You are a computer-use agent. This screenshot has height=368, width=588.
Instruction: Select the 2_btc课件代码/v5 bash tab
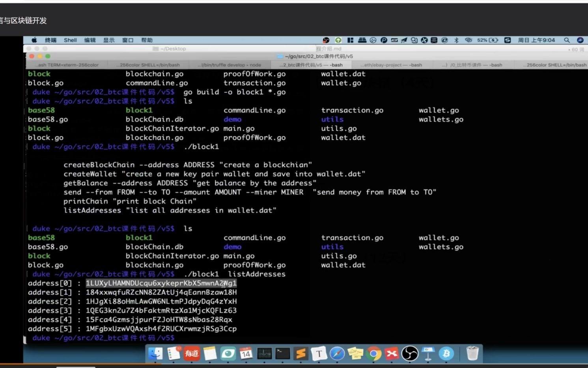point(311,65)
